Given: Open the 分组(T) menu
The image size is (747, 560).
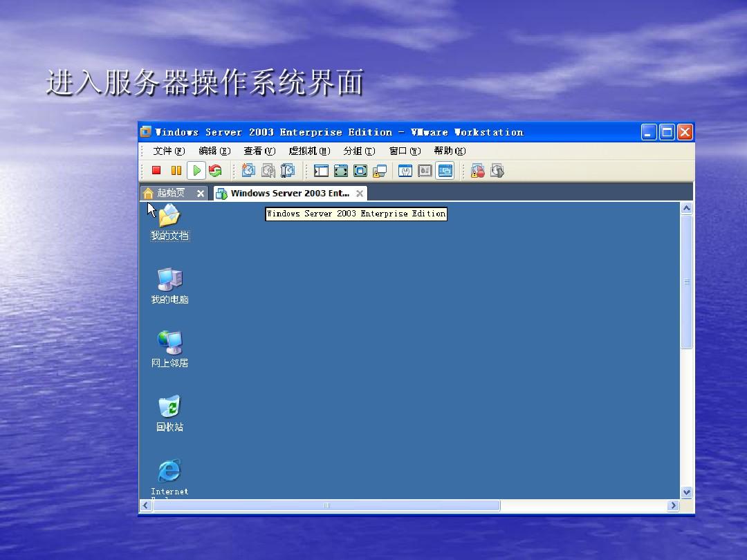Looking at the screenshot, I should point(359,151).
